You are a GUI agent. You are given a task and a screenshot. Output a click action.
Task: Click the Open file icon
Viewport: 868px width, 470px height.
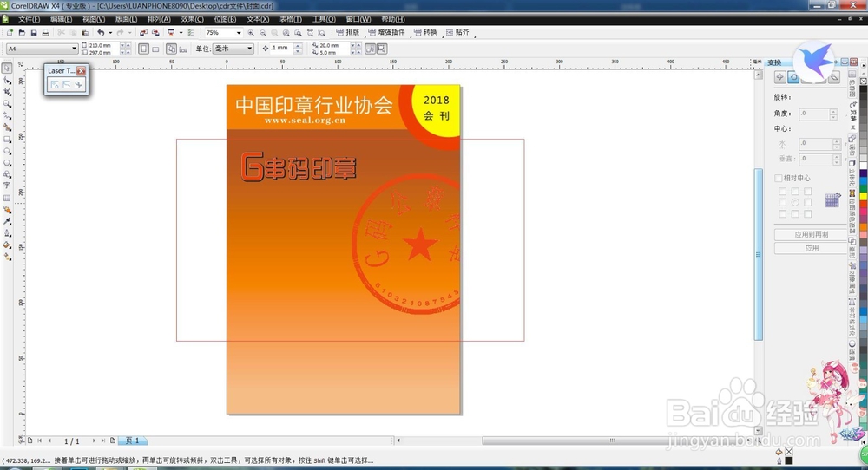tap(22, 33)
